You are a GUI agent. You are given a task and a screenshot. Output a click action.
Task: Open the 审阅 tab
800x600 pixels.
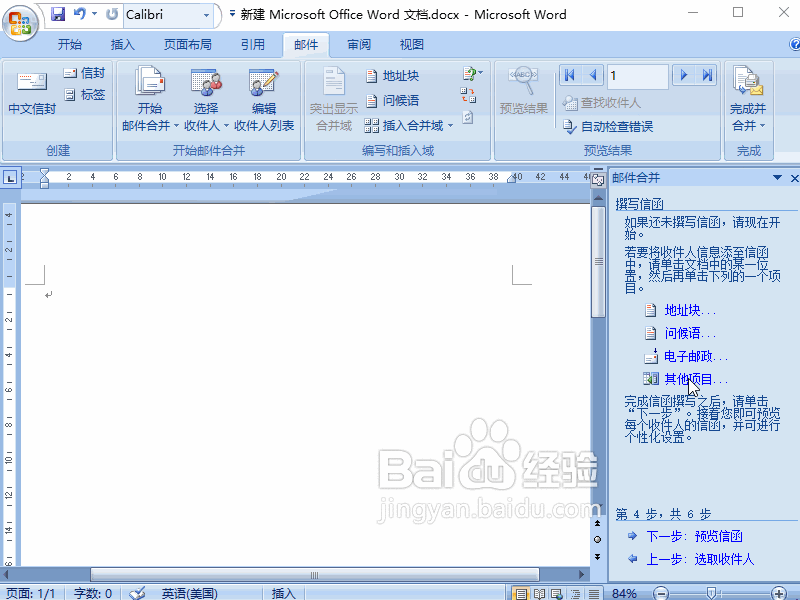[359, 45]
